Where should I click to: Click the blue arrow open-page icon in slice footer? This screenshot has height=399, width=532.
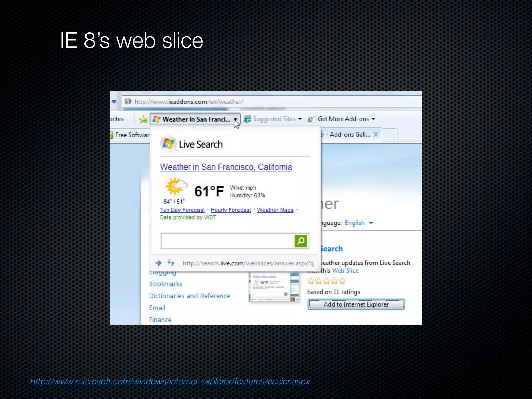pyautogui.click(x=158, y=263)
